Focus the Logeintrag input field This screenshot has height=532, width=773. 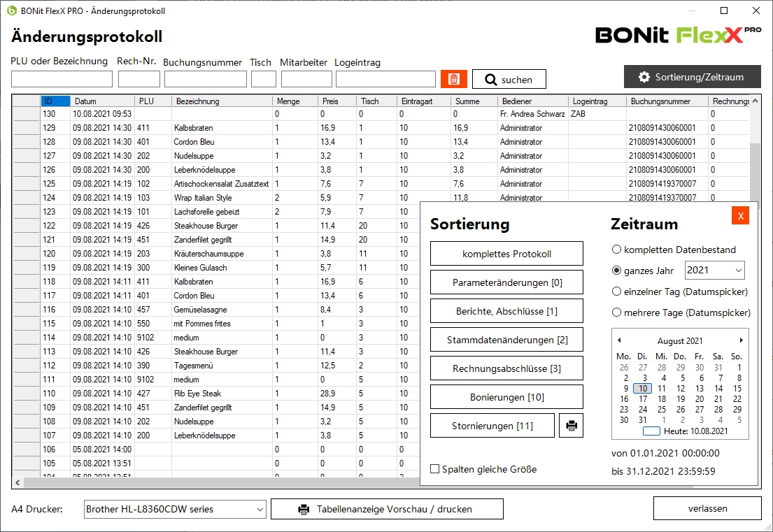(x=385, y=79)
